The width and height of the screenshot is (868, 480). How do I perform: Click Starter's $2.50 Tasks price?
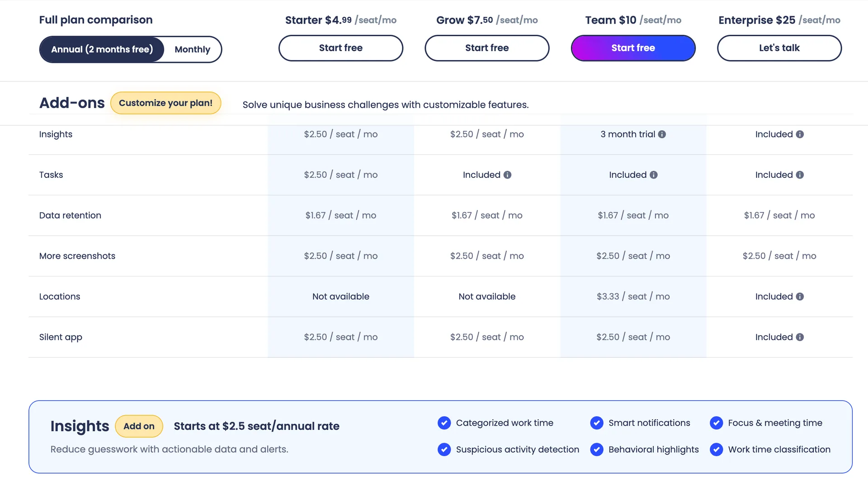point(341,175)
